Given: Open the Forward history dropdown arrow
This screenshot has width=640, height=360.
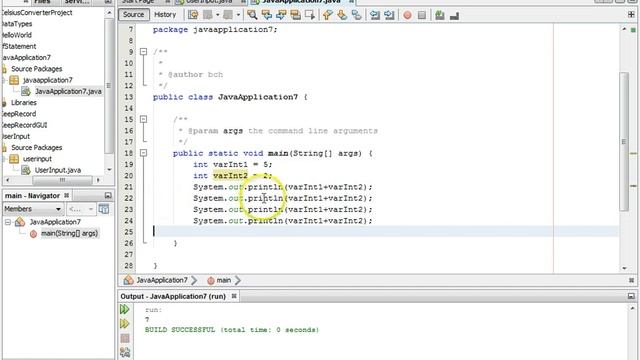Looking at the screenshot, I should coord(238,15).
